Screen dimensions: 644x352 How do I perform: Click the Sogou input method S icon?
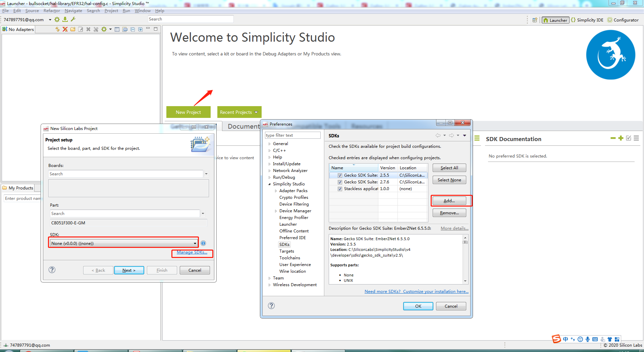556,339
